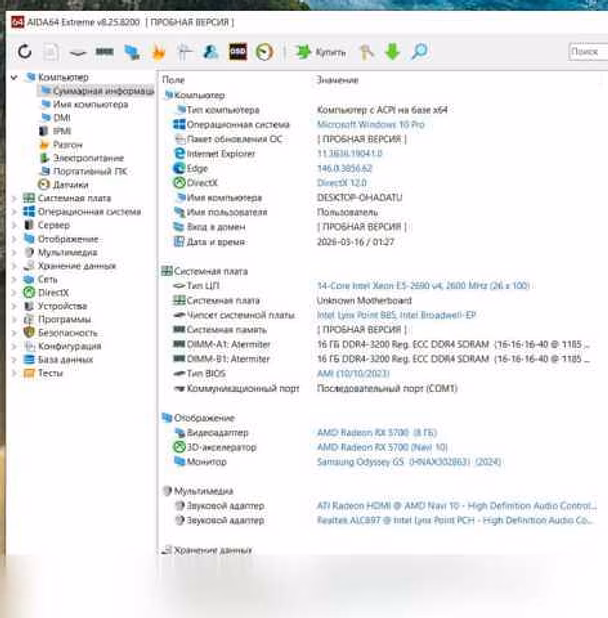Open the DirectX 12.0 link

(x=342, y=183)
